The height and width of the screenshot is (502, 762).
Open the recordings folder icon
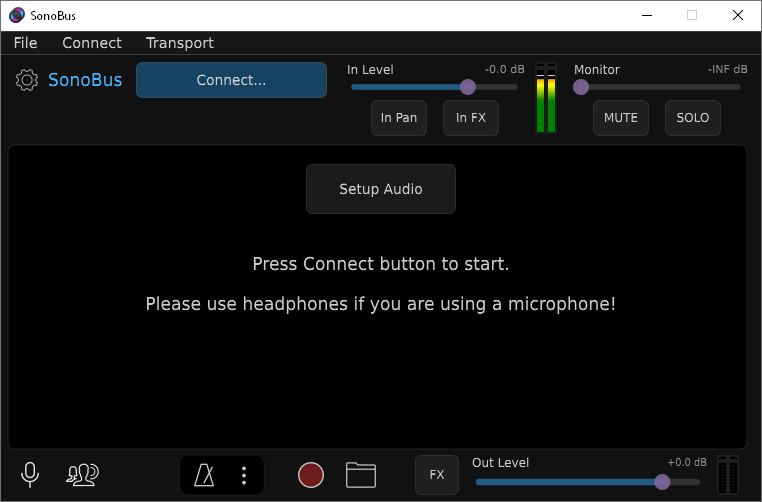coord(361,475)
